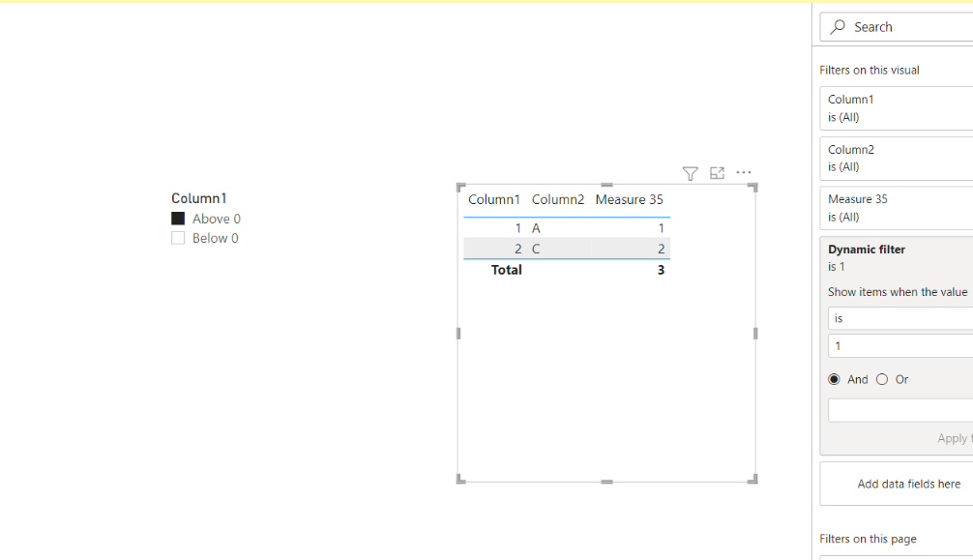Expand the Column1 filter card
The width and height of the screenshot is (973, 560).
(897, 108)
